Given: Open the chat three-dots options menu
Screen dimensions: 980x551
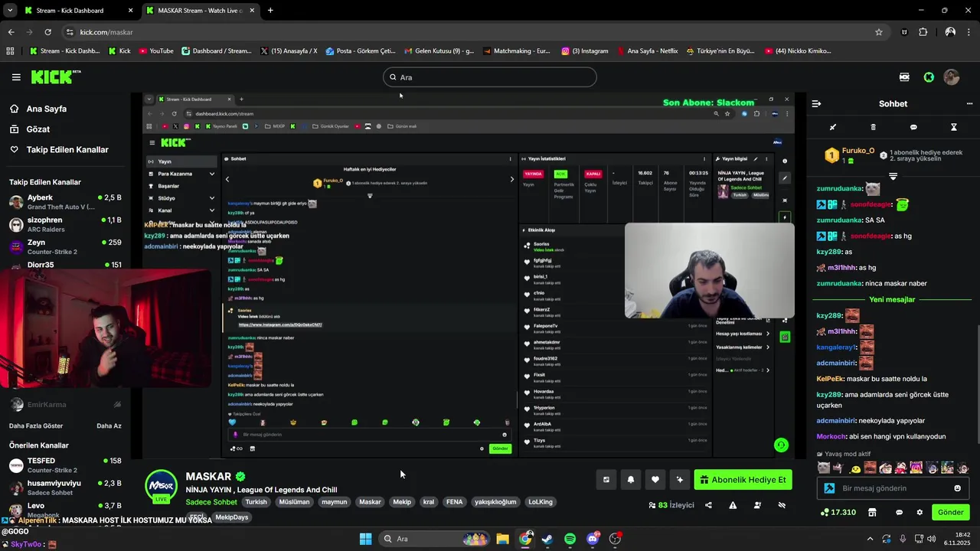Looking at the screenshot, I should (x=969, y=103).
